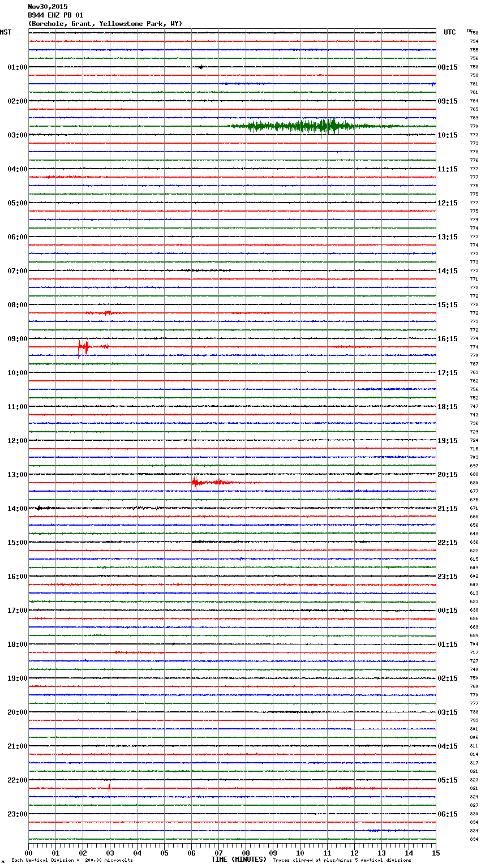Select the 01:00 MST time label

18,67
